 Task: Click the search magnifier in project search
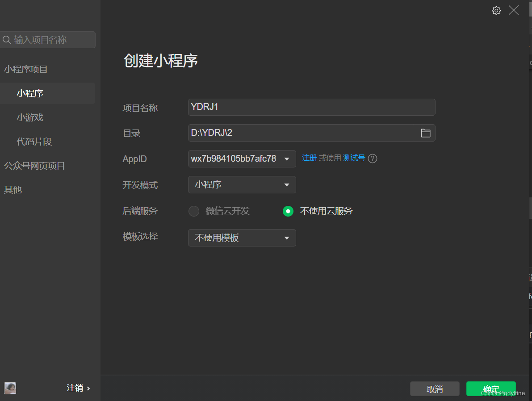[x=7, y=40]
